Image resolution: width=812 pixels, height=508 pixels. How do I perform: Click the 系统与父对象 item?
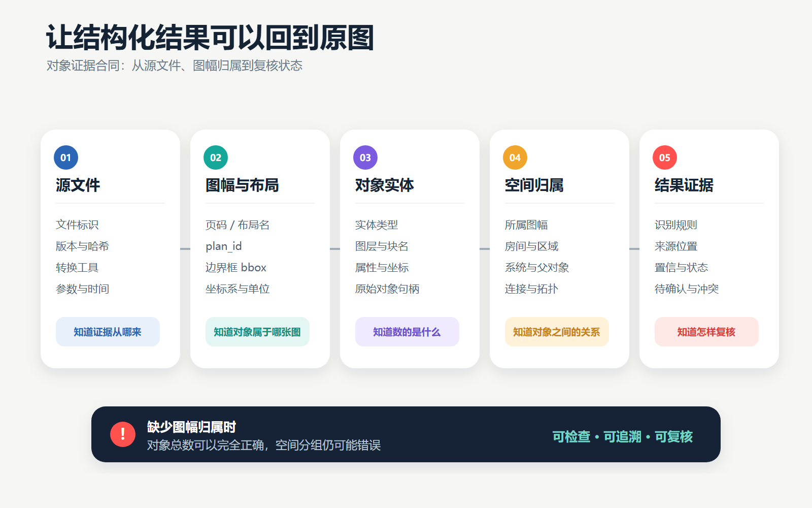coord(537,267)
